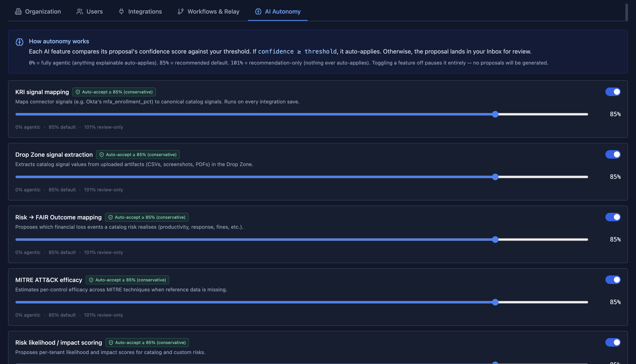Image resolution: width=636 pixels, height=364 pixels.
Task: Click the Risk → FAIR Outcome mapping title
Action: (58, 217)
